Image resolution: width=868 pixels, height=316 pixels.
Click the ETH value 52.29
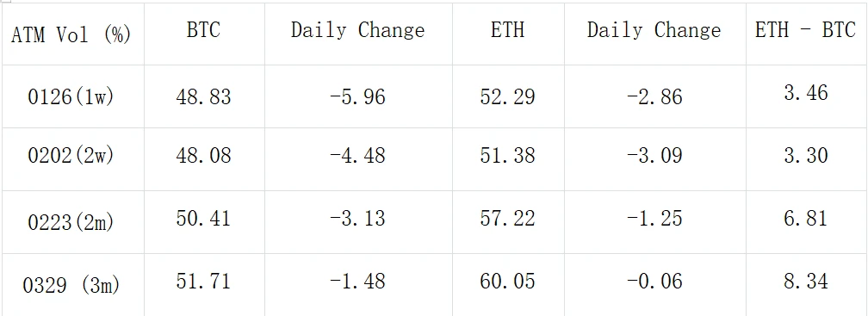(508, 96)
